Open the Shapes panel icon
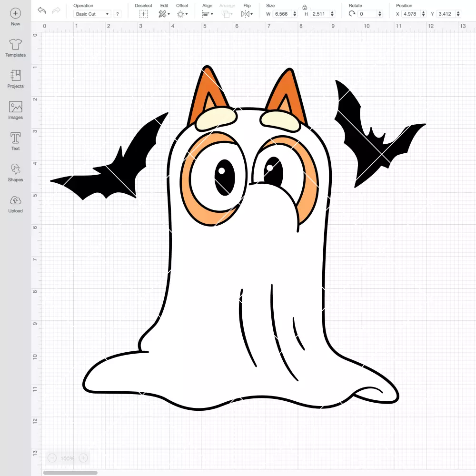The image size is (476, 476). 16,169
